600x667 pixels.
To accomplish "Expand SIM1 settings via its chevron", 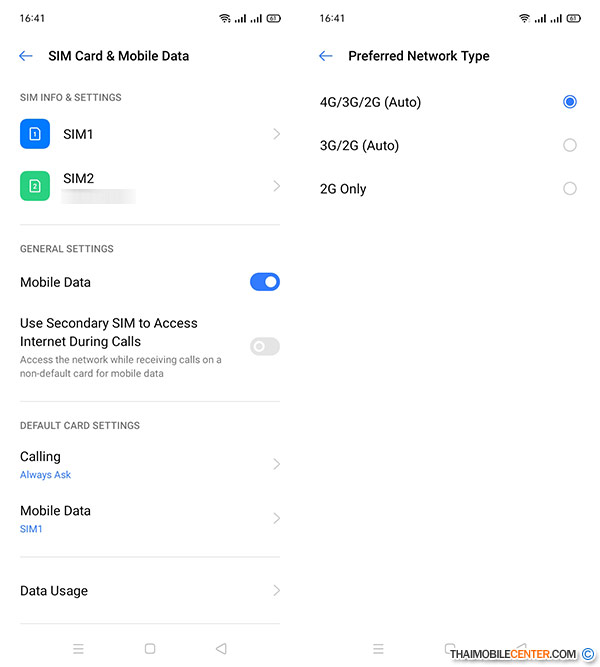I will [276, 134].
